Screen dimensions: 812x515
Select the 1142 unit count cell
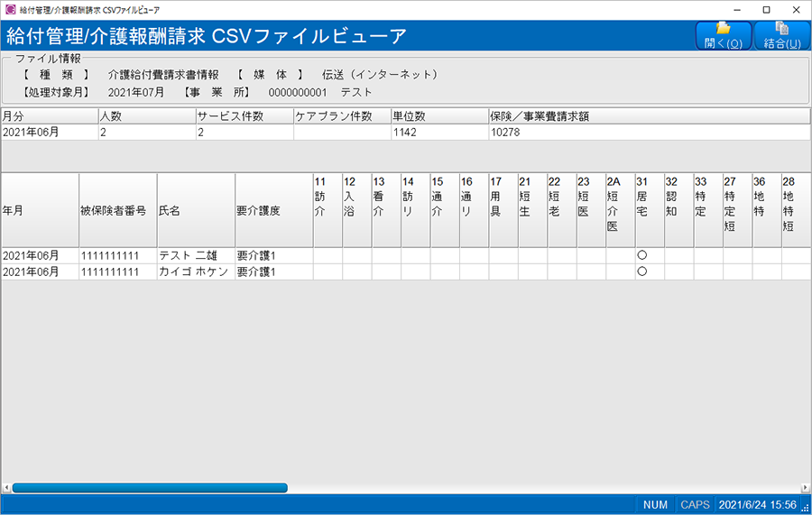point(440,132)
